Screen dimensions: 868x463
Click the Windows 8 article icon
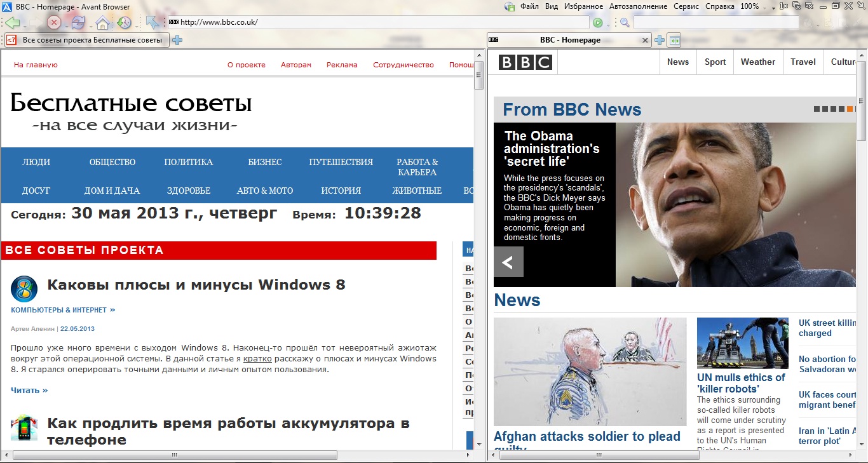point(24,289)
